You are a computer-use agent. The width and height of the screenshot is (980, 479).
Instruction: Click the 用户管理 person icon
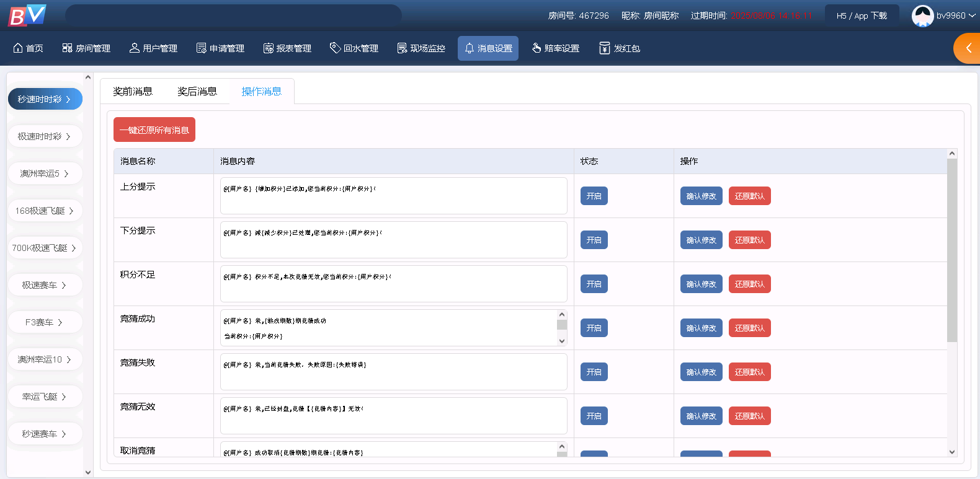pos(134,48)
